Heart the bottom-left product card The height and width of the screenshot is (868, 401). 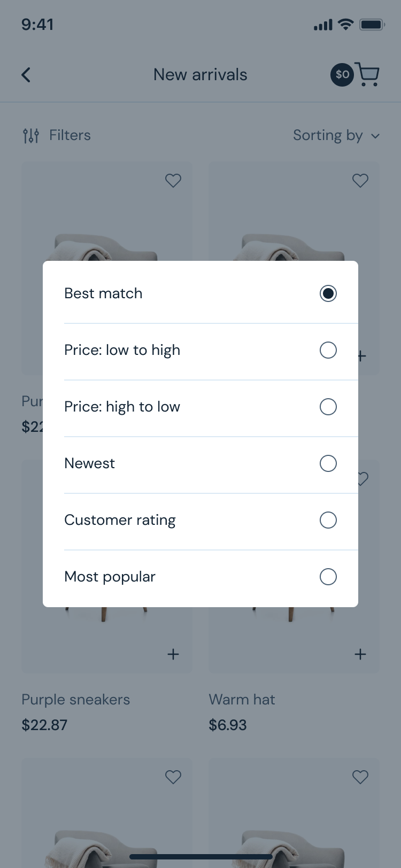pos(173,777)
